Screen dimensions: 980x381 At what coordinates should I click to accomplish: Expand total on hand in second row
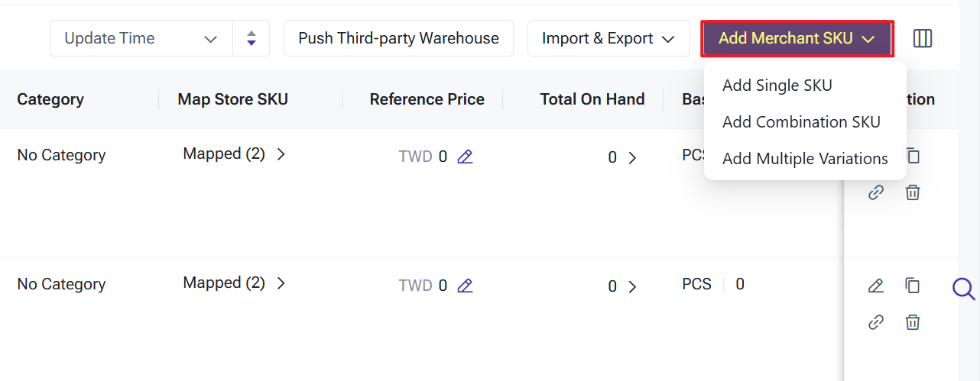click(x=631, y=287)
